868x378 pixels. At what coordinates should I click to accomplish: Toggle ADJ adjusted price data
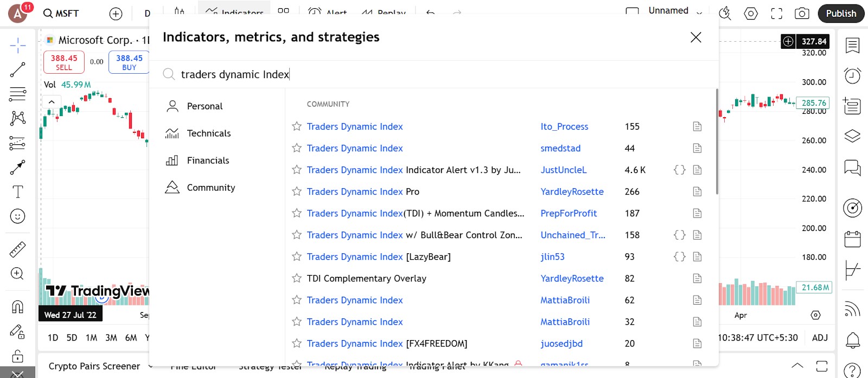coord(820,337)
